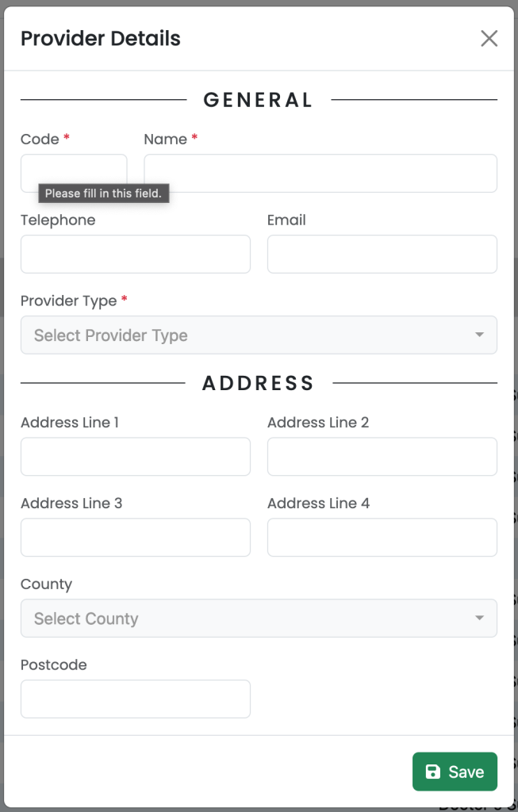Click into the Name text field
518x812 pixels.
320,174
